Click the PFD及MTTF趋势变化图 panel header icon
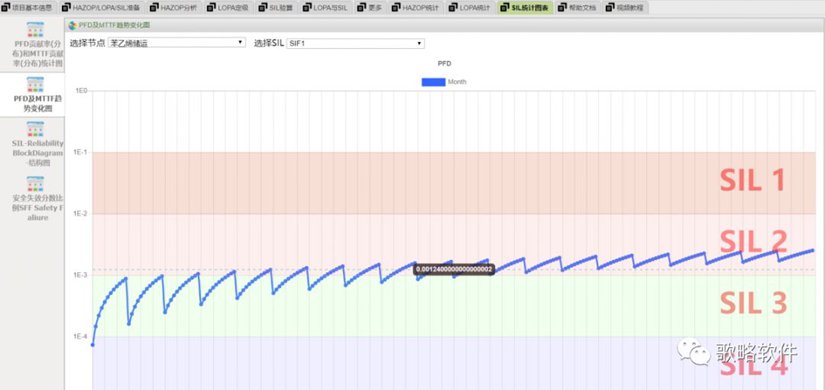The image size is (825, 390). pos(73,25)
